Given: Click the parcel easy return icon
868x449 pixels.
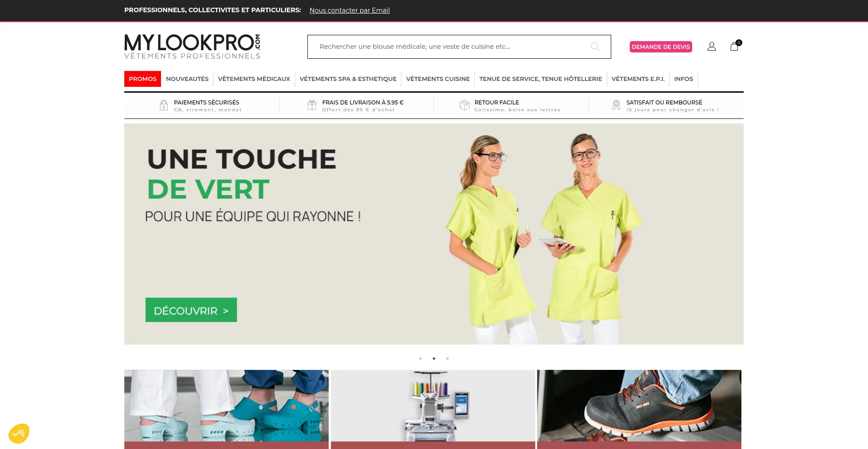Looking at the screenshot, I should pos(464,105).
